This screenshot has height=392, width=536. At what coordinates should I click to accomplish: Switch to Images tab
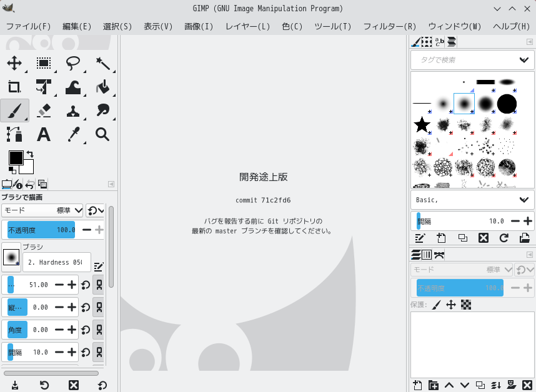point(42,184)
